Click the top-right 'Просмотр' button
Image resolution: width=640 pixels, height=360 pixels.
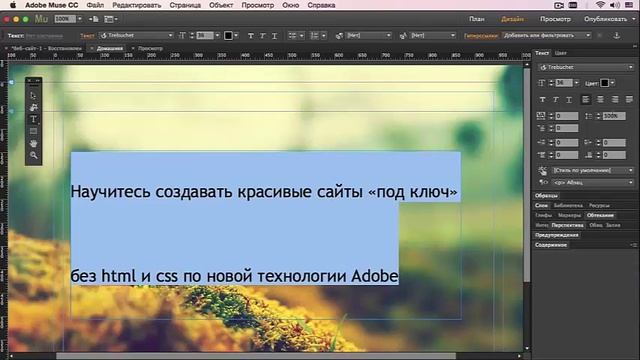pos(555,19)
